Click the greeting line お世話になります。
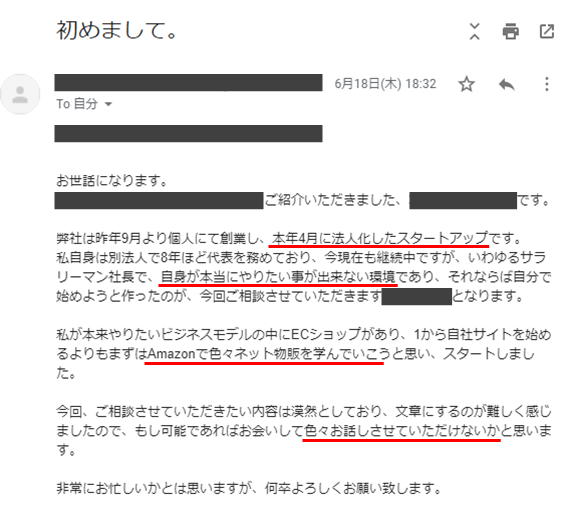Viewport: 571px width, 512px height. 112,180
